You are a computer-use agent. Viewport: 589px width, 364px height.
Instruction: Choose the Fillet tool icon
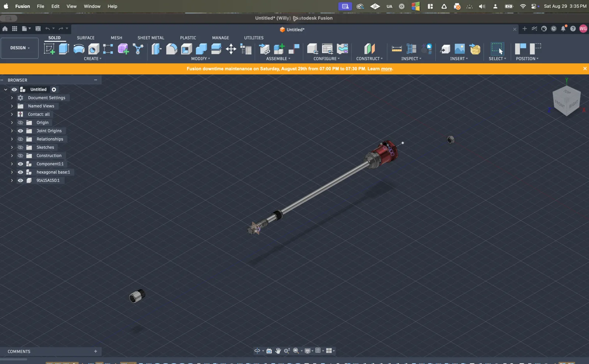pyautogui.click(x=172, y=49)
